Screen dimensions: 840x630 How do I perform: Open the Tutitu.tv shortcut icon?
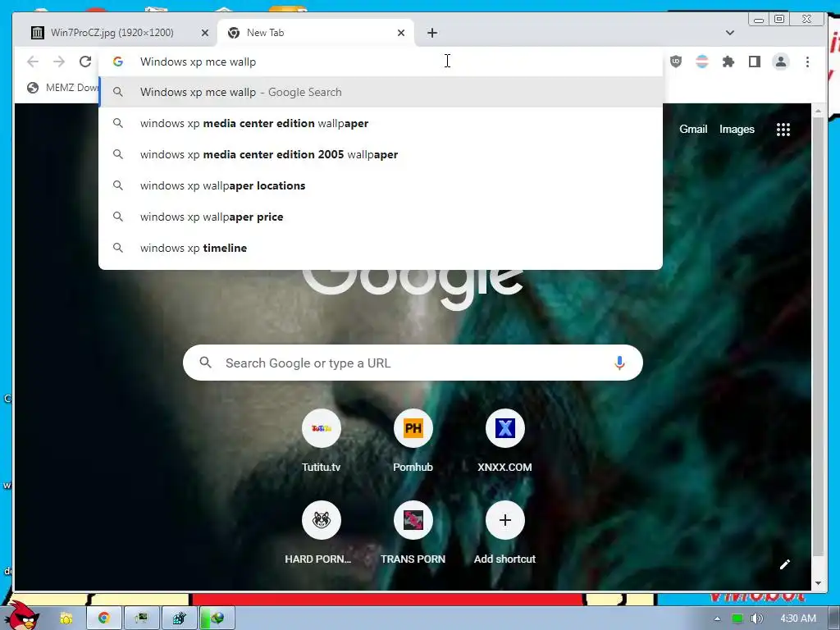[x=321, y=428]
